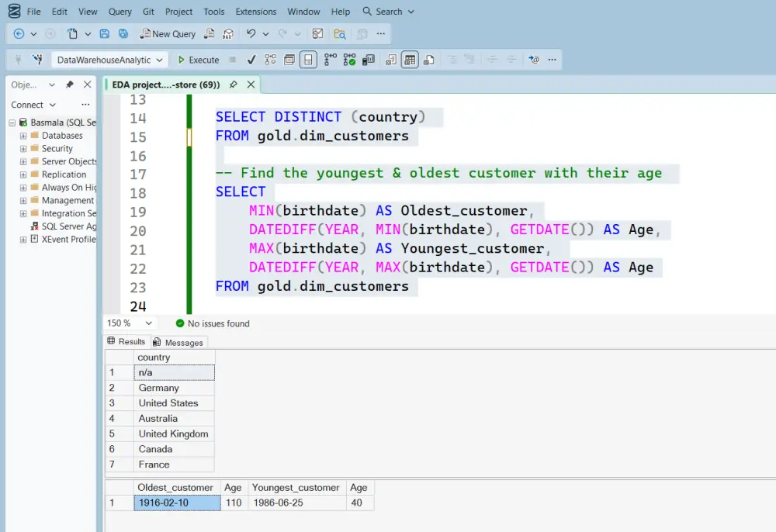Expand the Security folder

pyautogui.click(x=23, y=148)
